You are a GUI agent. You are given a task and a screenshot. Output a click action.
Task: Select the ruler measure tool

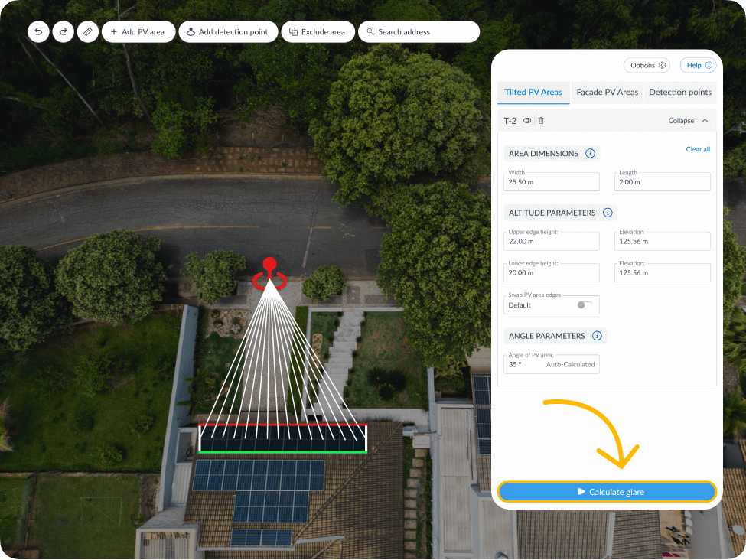pos(87,32)
